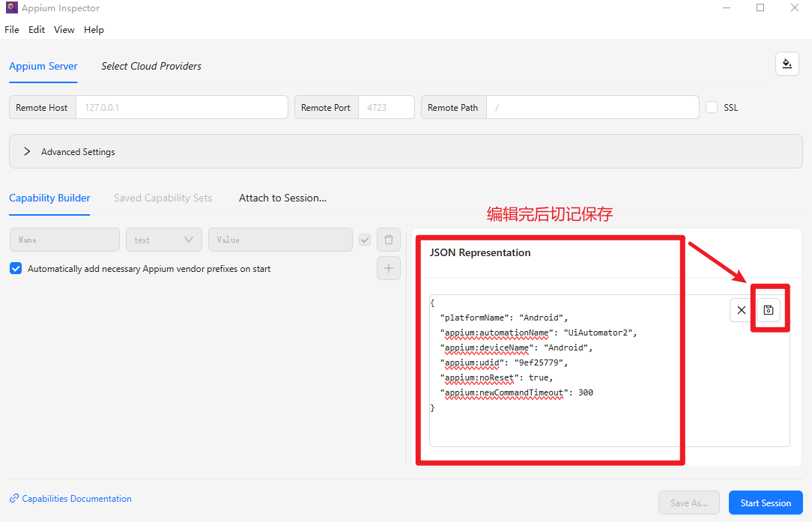Add a new capability row with plus
The height and width of the screenshot is (522, 812).
point(388,268)
